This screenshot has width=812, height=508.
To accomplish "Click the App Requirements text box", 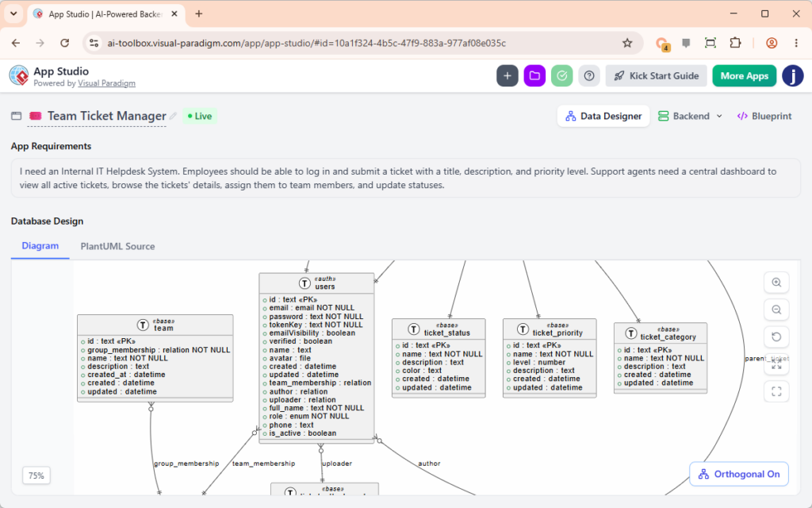I will tap(405, 178).
